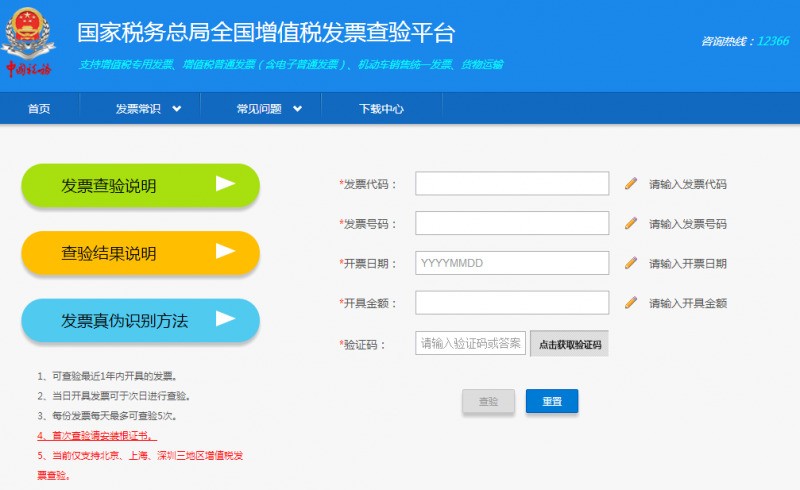
Task: Click the hotline number 12366
Action: [x=773, y=41]
